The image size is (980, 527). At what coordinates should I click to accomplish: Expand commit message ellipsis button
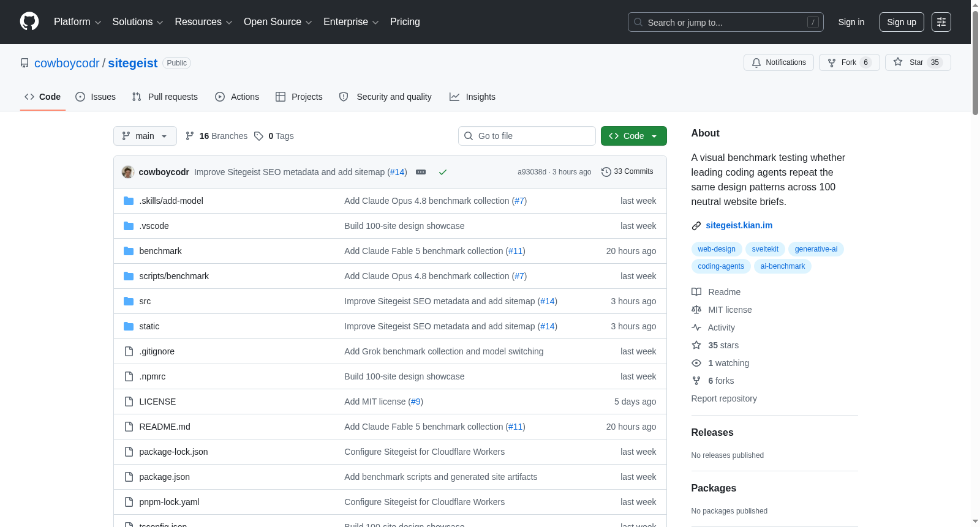[x=421, y=172]
